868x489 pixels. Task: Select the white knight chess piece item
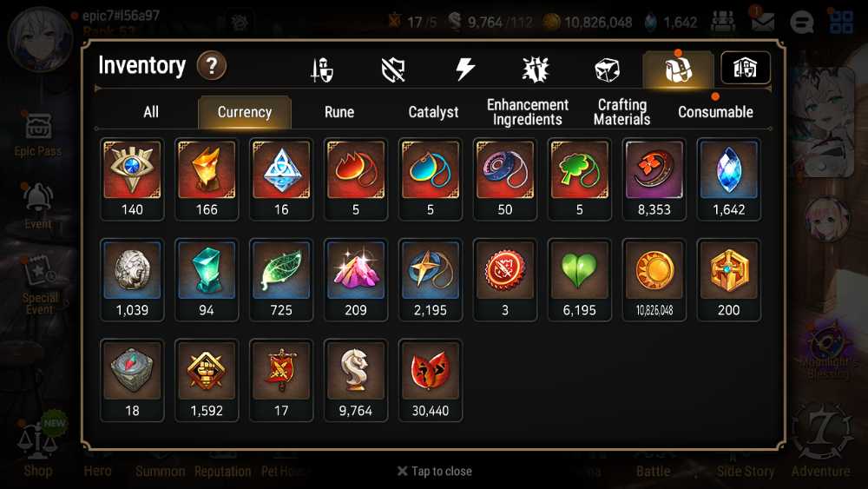(355, 380)
